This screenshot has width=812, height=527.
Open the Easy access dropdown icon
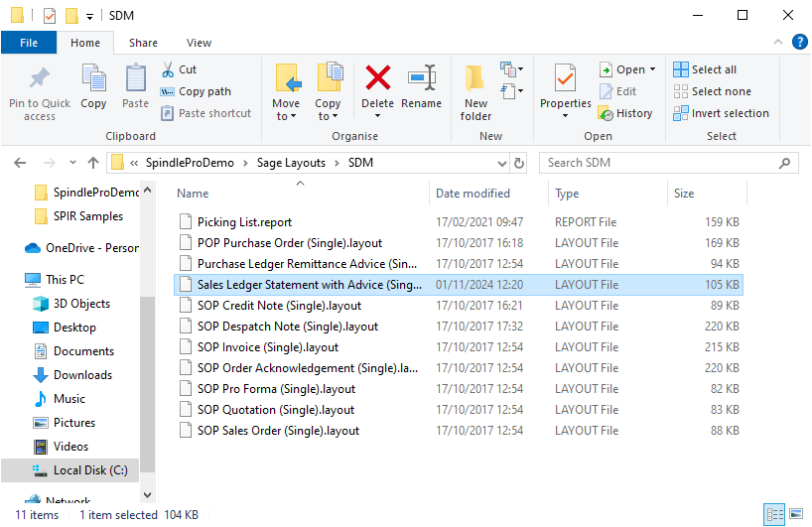pyautogui.click(x=511, y=91)
